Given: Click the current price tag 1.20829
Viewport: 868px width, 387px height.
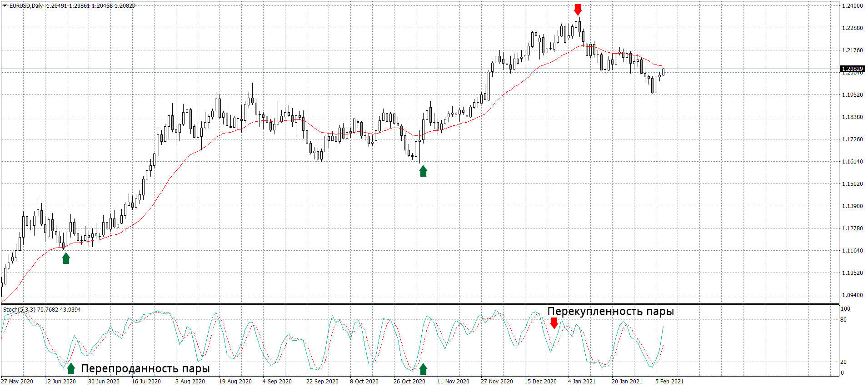Looking at the screenshot, I should [x=852, y=69].
